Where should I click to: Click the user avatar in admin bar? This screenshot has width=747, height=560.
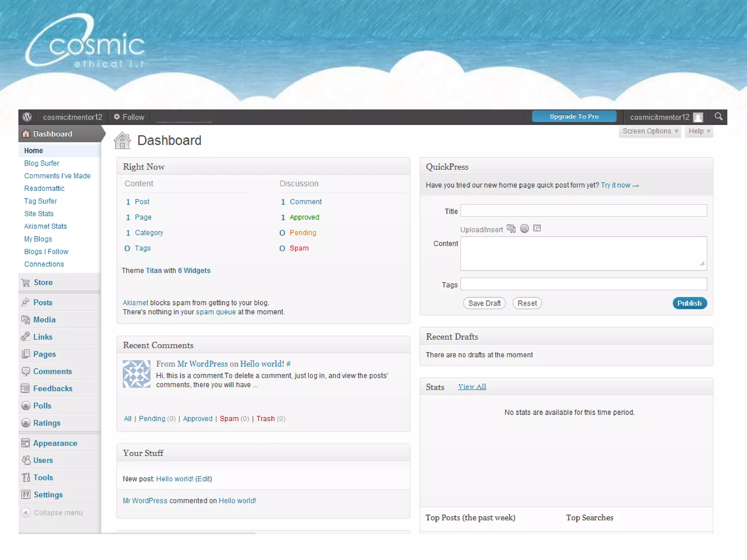coord(698,117)
